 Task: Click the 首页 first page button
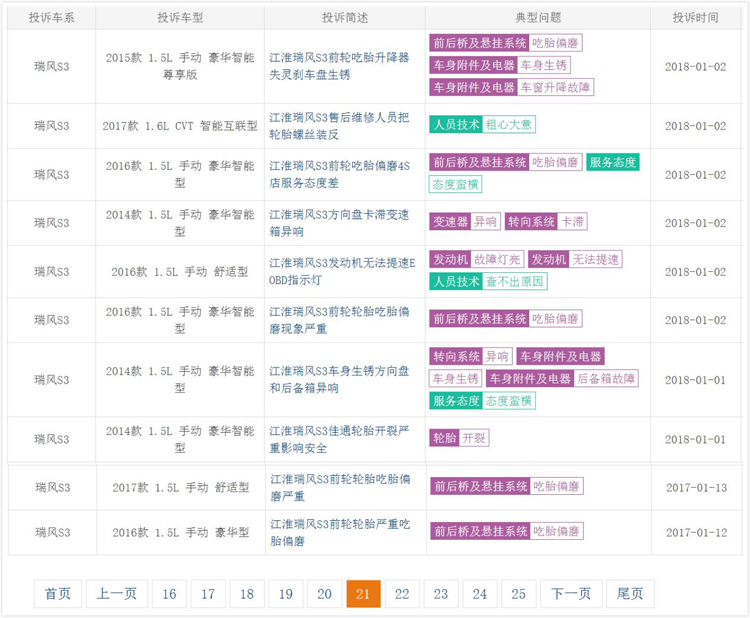tap(58, 594)
